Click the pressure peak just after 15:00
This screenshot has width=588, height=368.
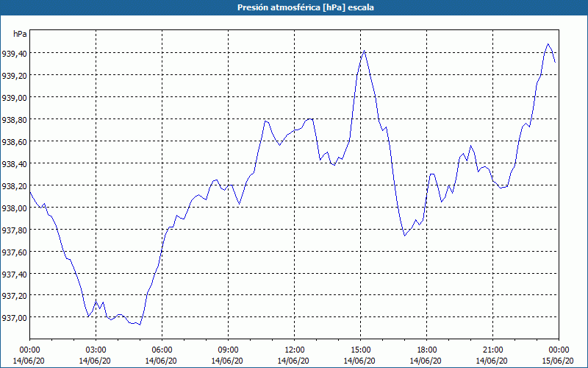pos(364,51)
